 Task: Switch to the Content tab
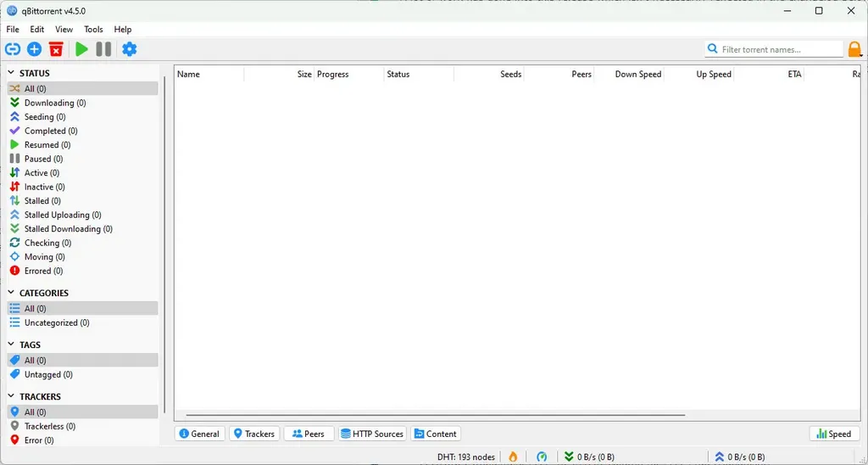coord(437,434)
